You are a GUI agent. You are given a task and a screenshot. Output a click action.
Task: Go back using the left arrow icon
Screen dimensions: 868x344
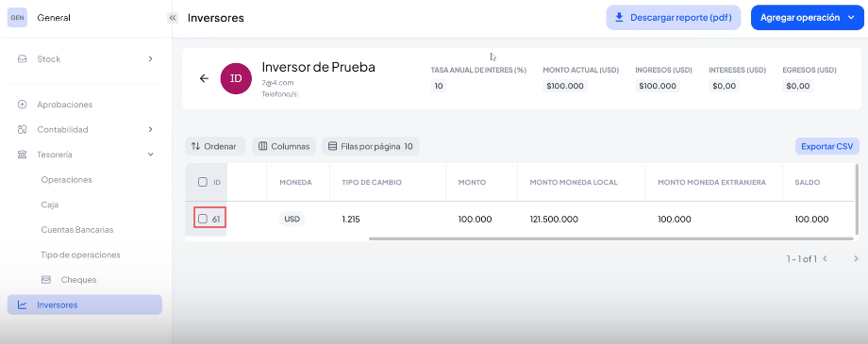(x=204, y=78)
